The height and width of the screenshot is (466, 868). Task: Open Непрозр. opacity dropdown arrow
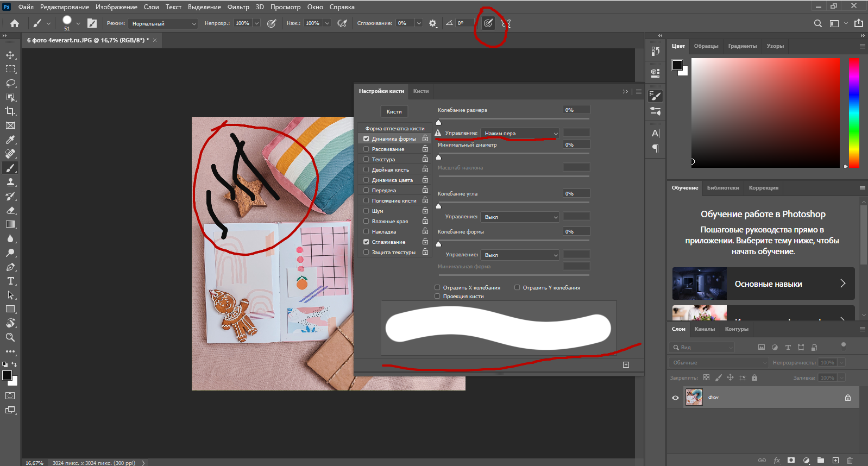coord(256,23)
